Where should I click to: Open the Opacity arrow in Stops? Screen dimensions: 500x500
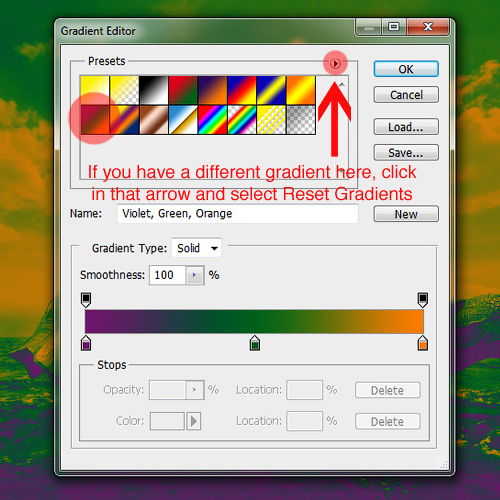(x=195, y=390)
